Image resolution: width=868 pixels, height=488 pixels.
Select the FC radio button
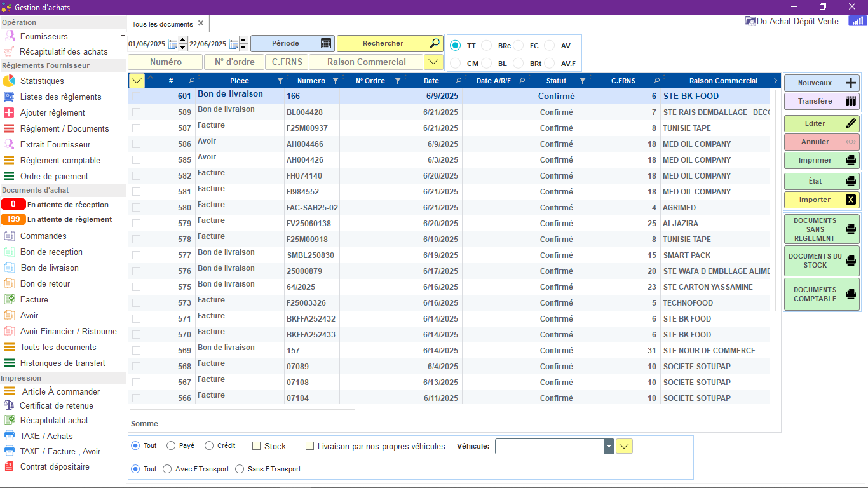coord(519,46)
